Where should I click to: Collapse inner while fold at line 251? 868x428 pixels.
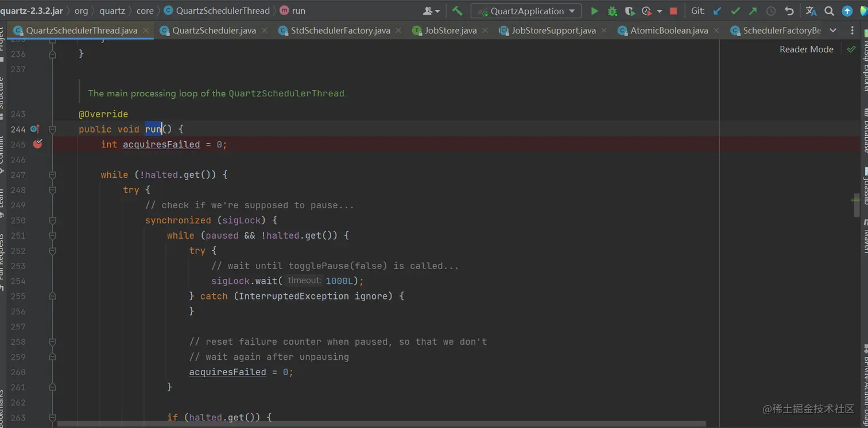tap(52, 236)
